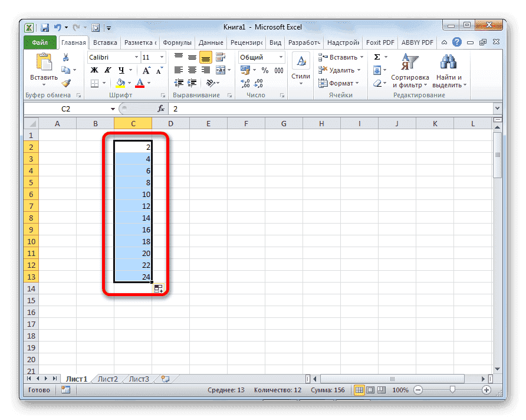The width and height of the screenshot is (526, 420).
Task: Select cell B5 in the worksheet
Action: 95,182
